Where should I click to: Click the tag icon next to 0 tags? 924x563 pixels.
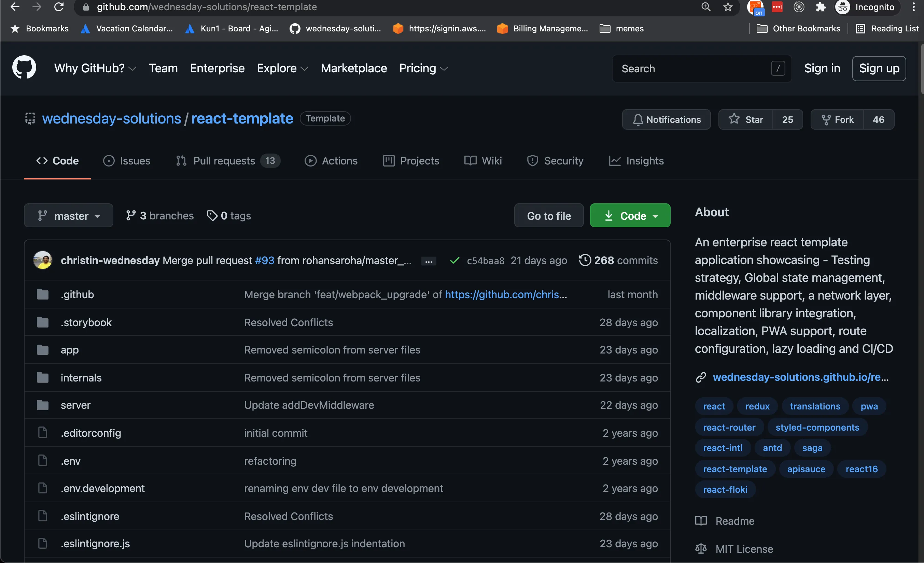(212, 216)
